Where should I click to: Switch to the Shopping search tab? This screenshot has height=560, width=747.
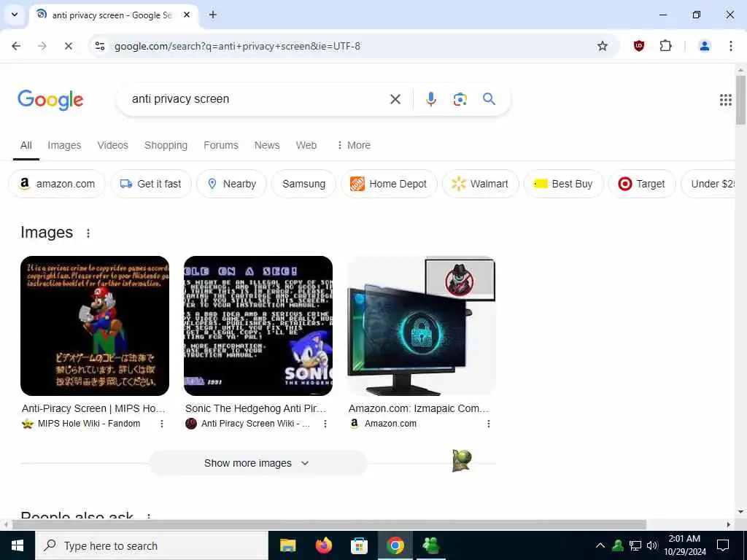coord(166,145)
